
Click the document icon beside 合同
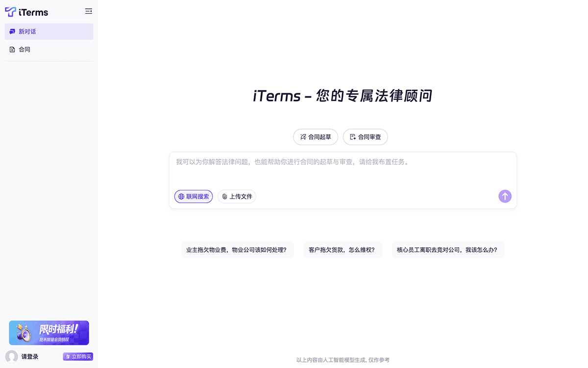tap(12, 49)
